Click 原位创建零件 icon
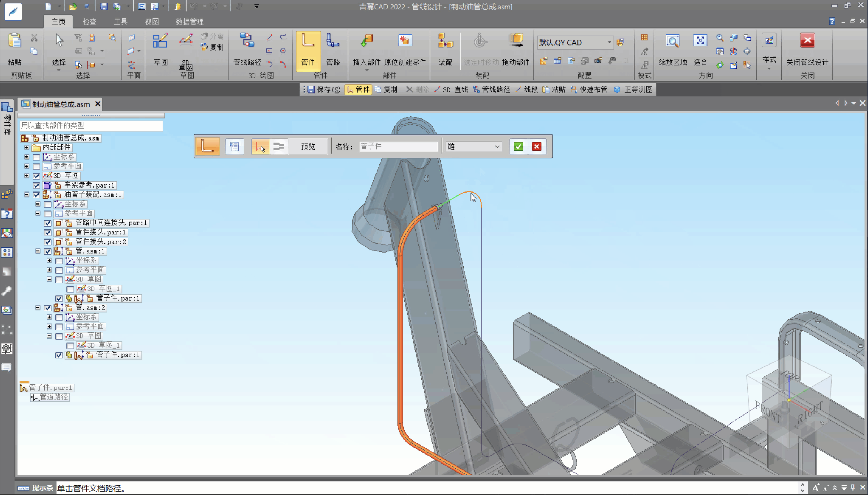 pos(405,50)
